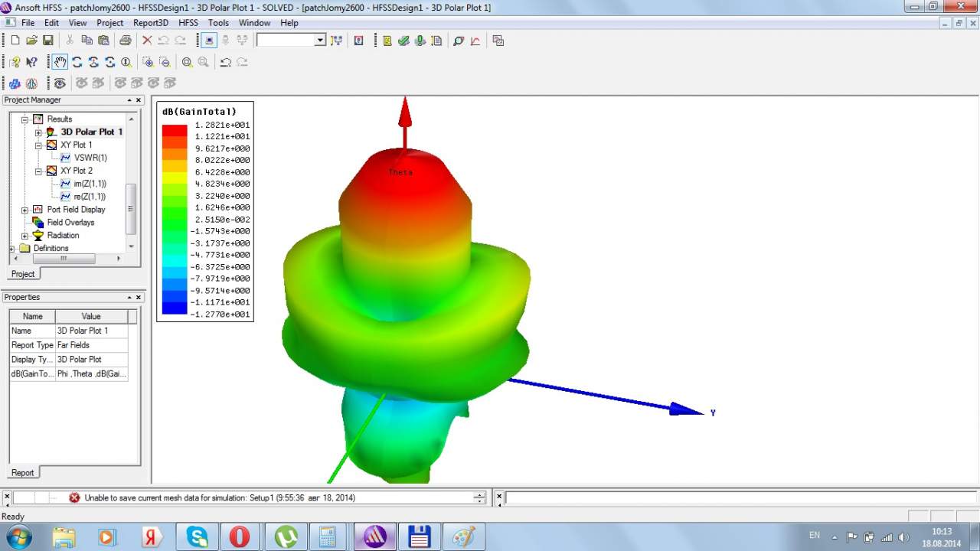980x551 pixels.
Task: Click the Open folder toolbar icon
Action: coord(31,41)
